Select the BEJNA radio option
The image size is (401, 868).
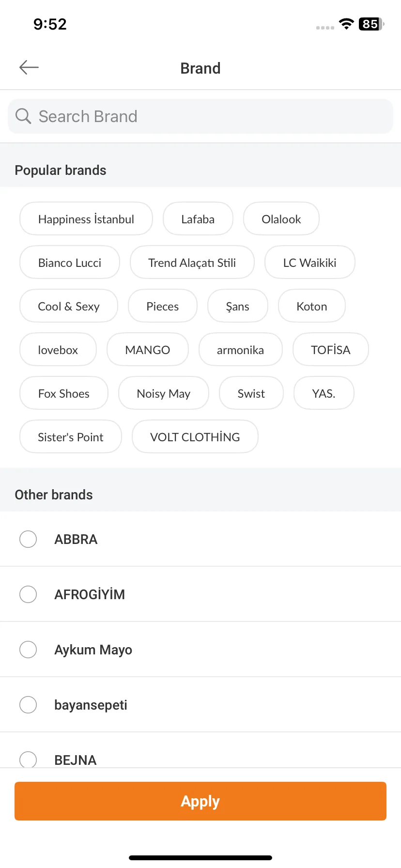point(28,759)
